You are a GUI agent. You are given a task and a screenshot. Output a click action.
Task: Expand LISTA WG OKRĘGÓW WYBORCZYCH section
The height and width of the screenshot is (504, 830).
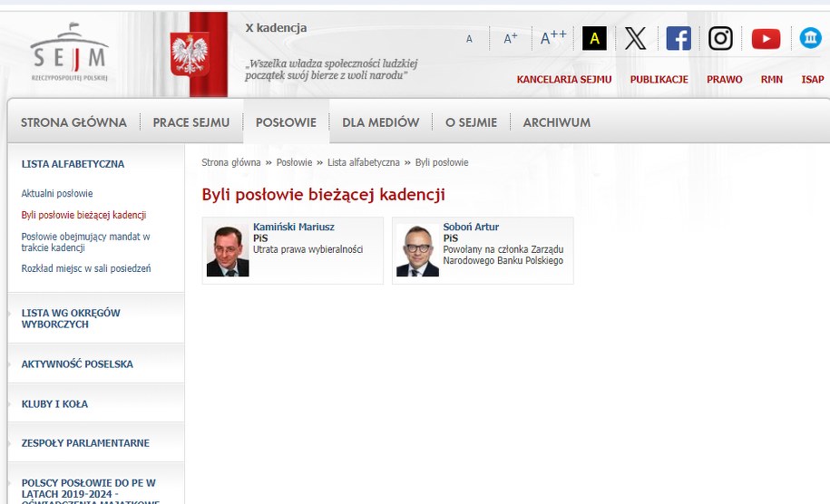(x=71, y=319)
